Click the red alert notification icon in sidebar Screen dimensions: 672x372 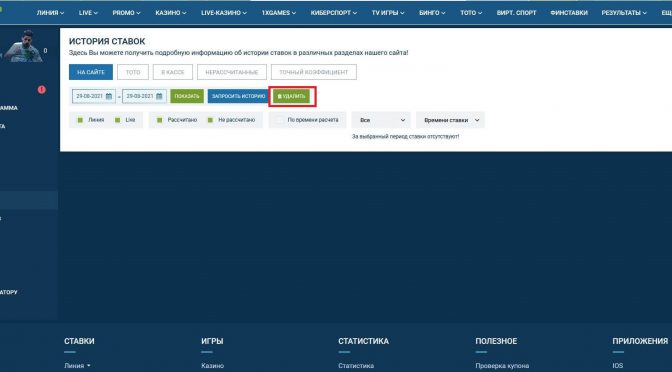click(42, 90)
